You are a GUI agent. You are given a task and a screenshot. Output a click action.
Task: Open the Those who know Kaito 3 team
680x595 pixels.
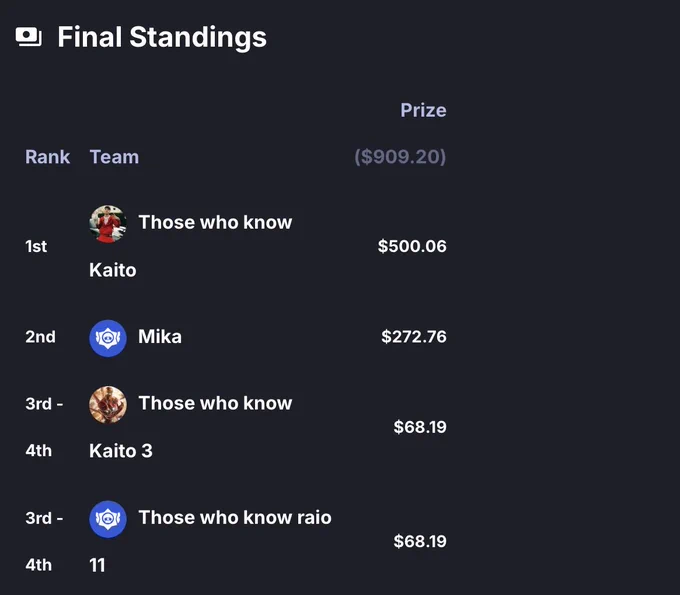[x=191, y=427]
